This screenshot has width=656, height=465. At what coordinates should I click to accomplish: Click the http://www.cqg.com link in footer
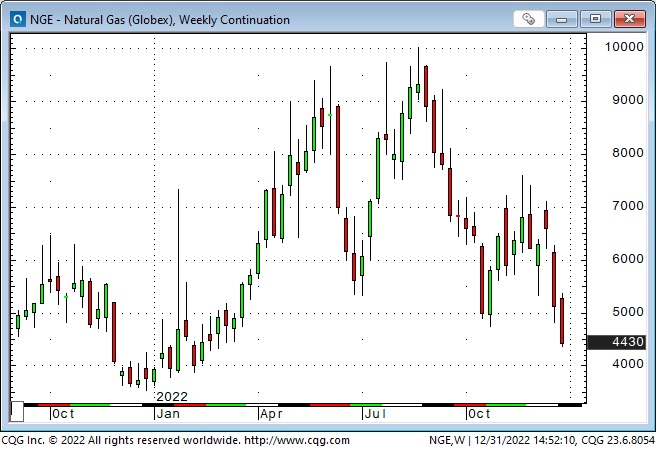coord(297,440)
